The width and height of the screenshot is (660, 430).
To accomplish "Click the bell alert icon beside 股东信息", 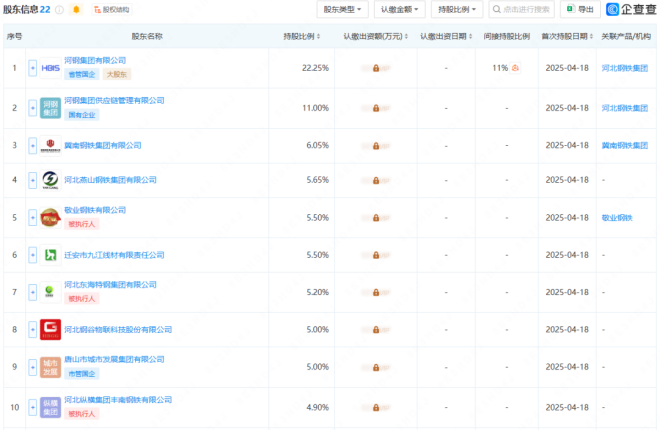I will pyautogui.click(x=76, y=10).
